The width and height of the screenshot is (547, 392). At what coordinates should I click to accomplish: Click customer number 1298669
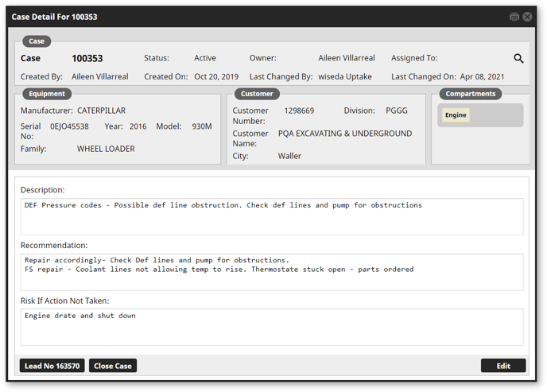pyautogui.click(x=299, y=111)
